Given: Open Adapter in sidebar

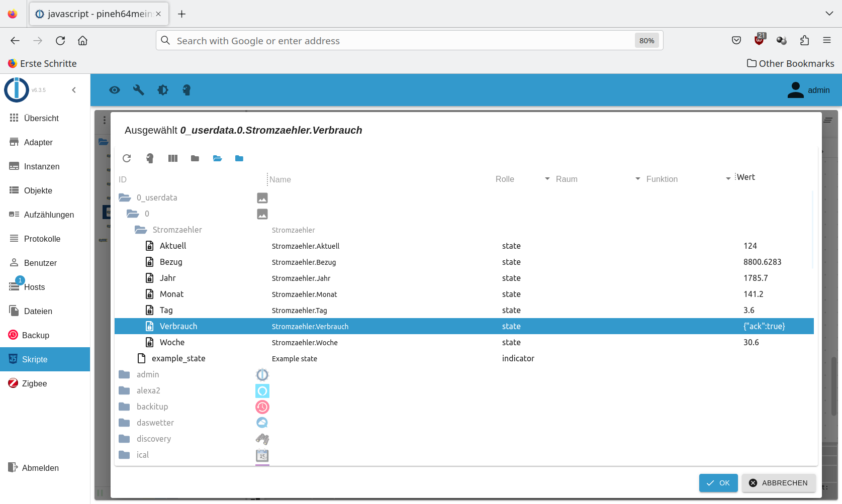Looking at the screenshot, I should click(45, 142).
